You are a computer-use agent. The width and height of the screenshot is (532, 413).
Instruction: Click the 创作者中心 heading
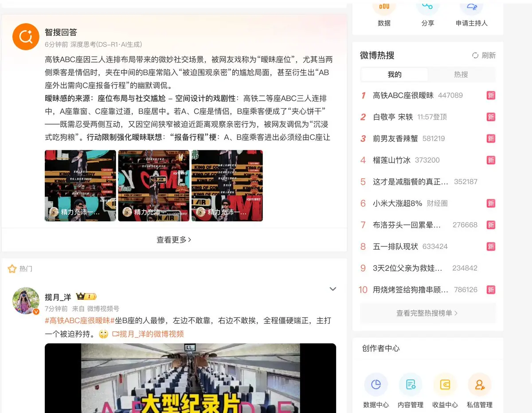pos(381,349)
